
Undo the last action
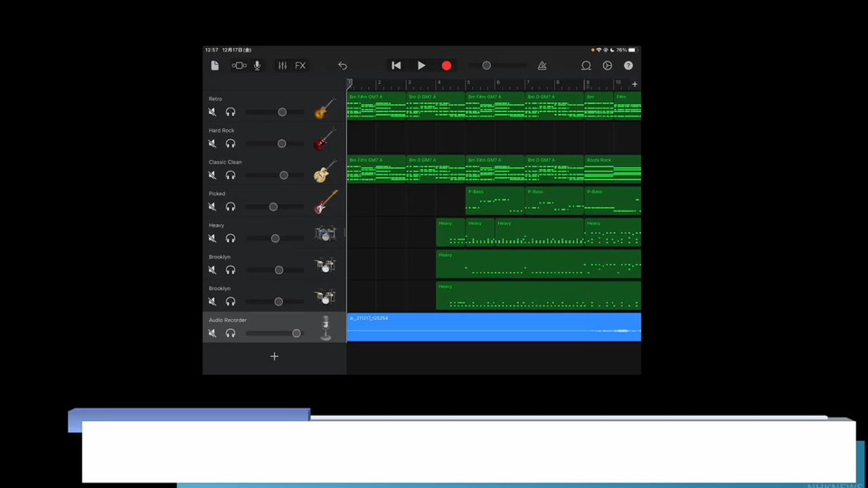(343, 65)
